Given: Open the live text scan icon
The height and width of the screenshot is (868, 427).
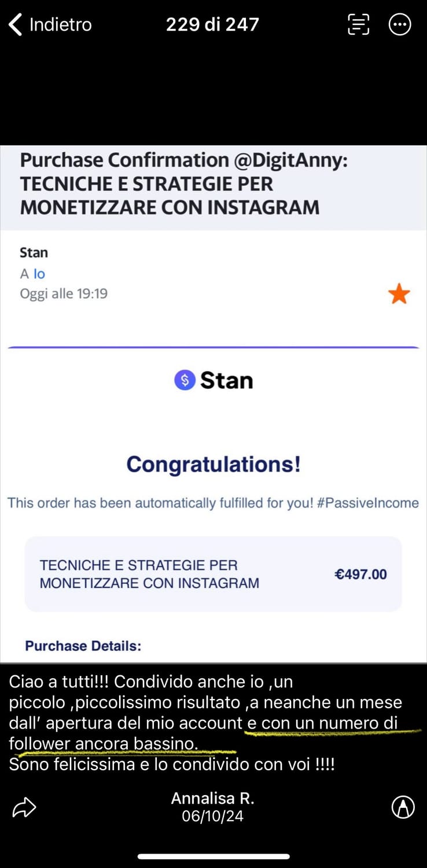Looking at the screenshot, I should point(358,24).
